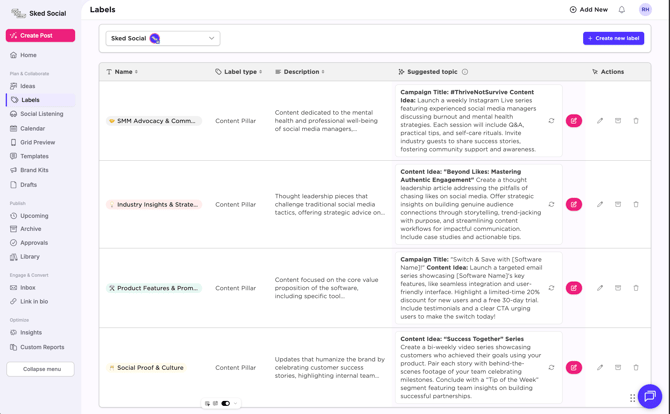This screenshot has height=414, width=670.
Task: Edit the Product Features & Promotions label
Action: pyautogui.click(x=600, y=288)
